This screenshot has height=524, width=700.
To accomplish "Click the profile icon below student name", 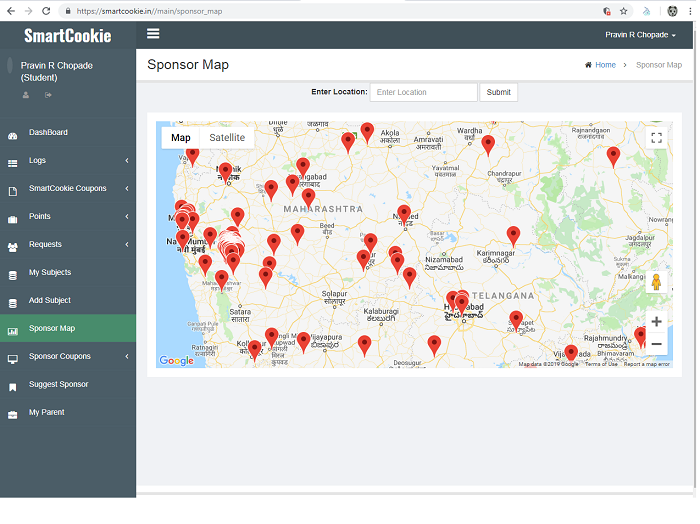I will [26, 95].
